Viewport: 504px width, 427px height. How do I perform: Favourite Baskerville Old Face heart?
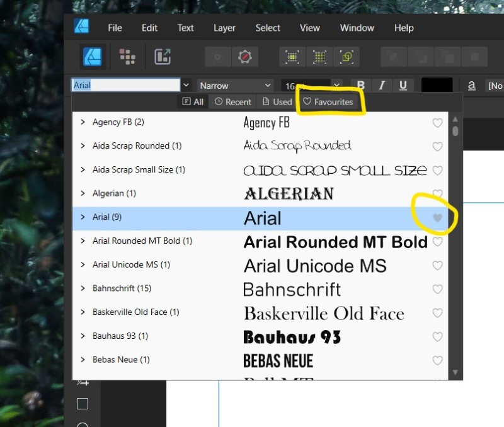(437, 313)
